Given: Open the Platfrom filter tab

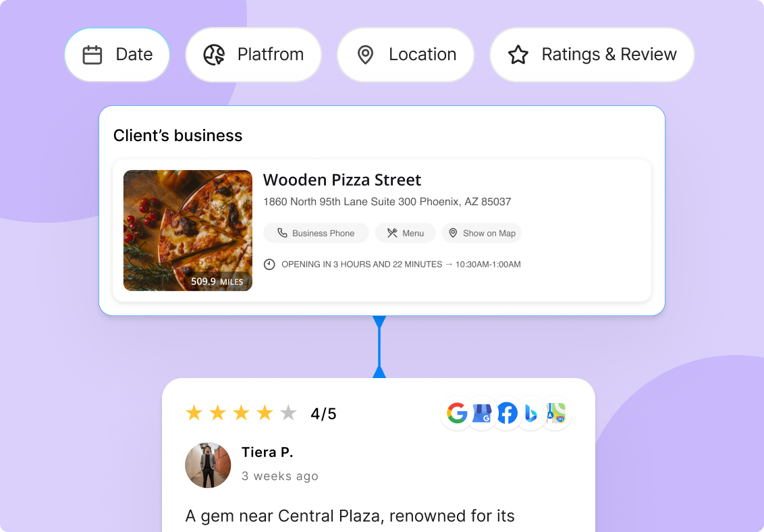Looking at the screenshot, I should coord(253,55).
